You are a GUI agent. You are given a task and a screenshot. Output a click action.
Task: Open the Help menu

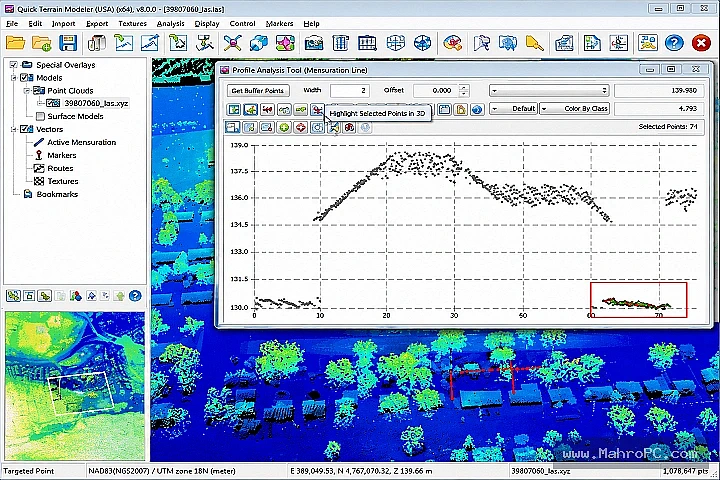tap(311, 23)
